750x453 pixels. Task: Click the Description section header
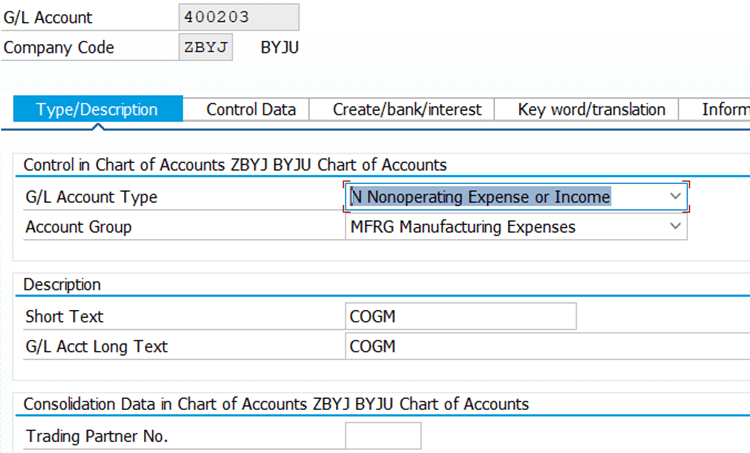pos(62,285)
